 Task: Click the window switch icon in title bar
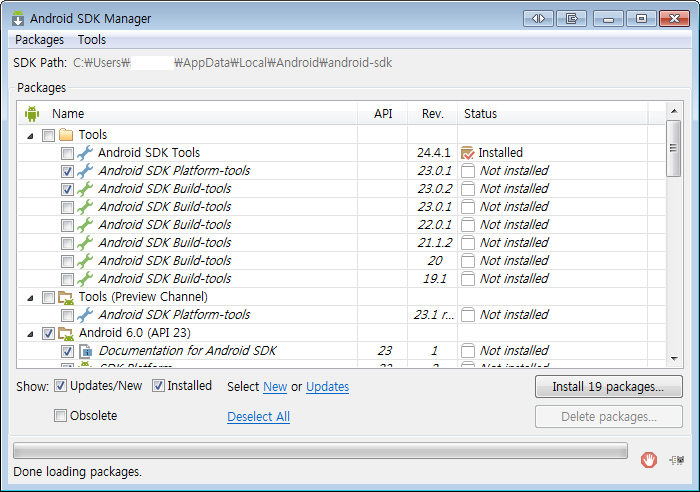571,19
